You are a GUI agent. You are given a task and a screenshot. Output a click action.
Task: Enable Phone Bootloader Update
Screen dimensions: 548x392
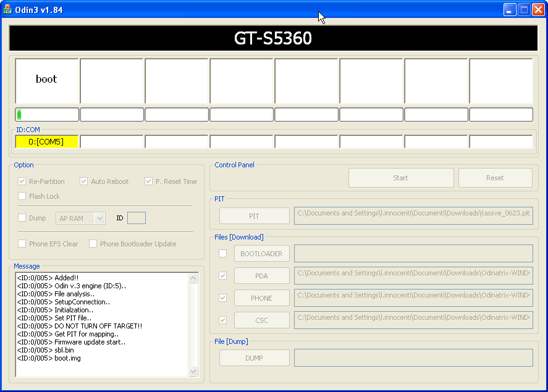(x=93, y=244)
